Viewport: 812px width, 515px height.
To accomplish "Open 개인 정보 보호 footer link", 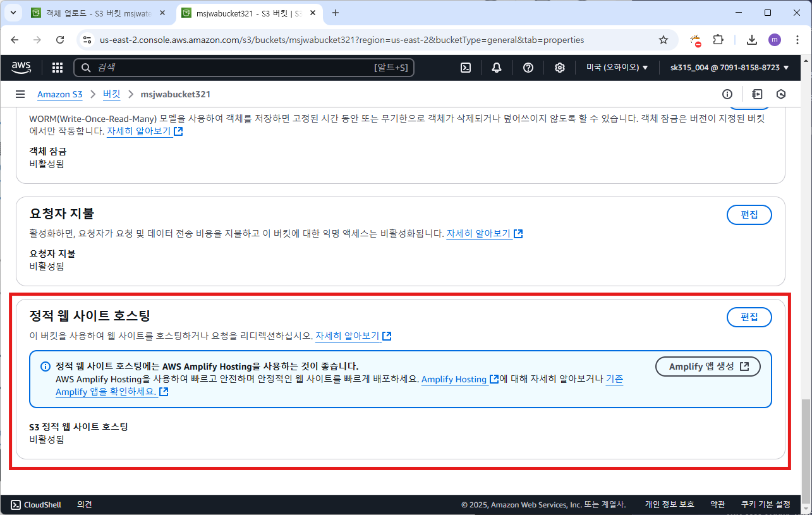I will click(x=669, y=504).
